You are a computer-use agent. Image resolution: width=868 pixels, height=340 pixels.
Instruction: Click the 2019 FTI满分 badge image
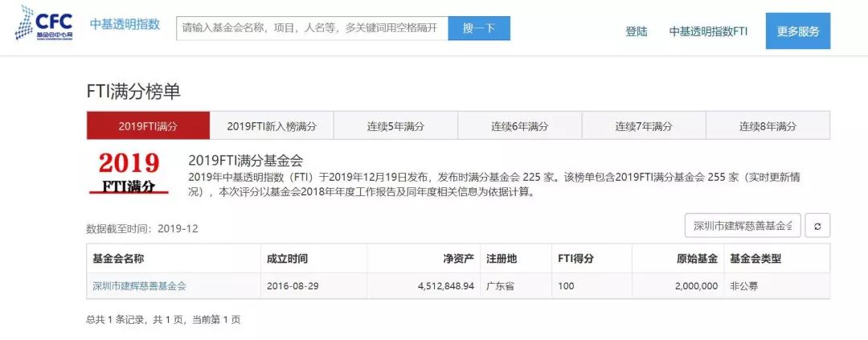coord(129,172)
